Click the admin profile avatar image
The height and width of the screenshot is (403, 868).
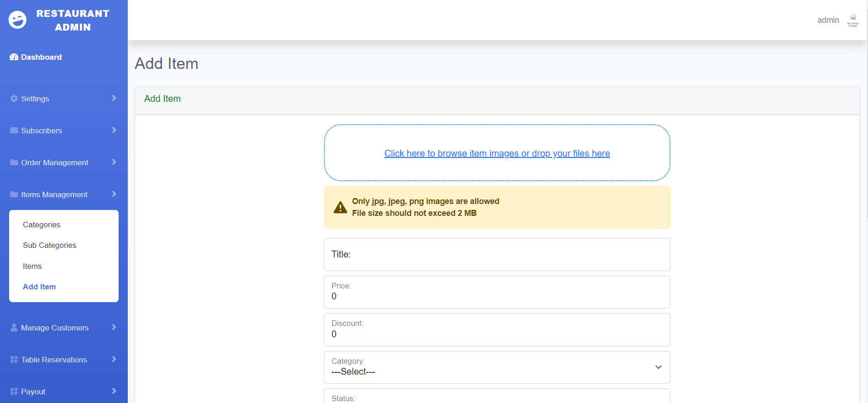(852, 20)
